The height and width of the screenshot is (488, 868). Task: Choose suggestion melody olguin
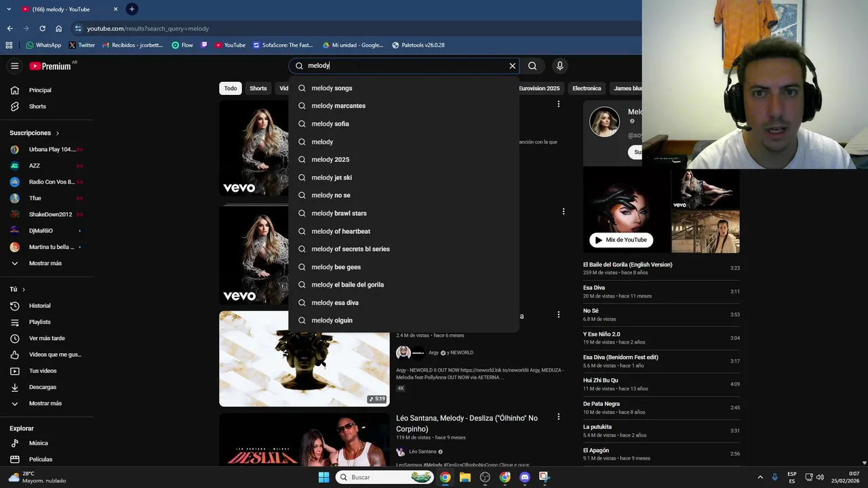coord(403,321)
